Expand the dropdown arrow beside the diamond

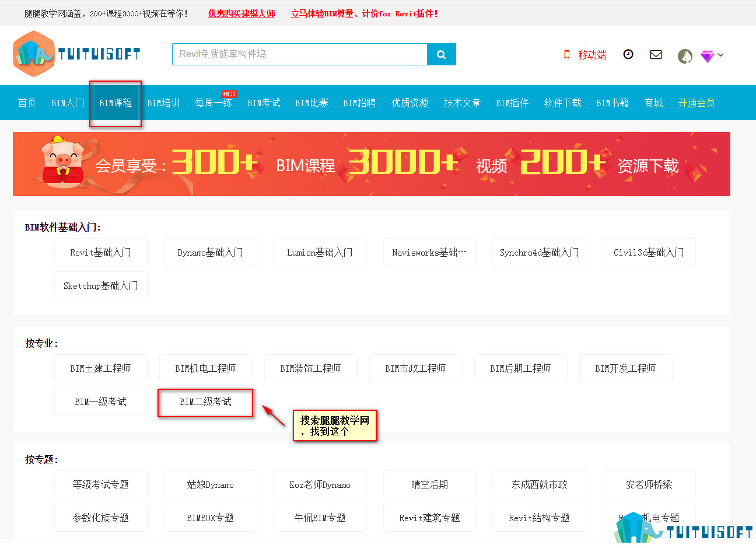coord(721,55)
